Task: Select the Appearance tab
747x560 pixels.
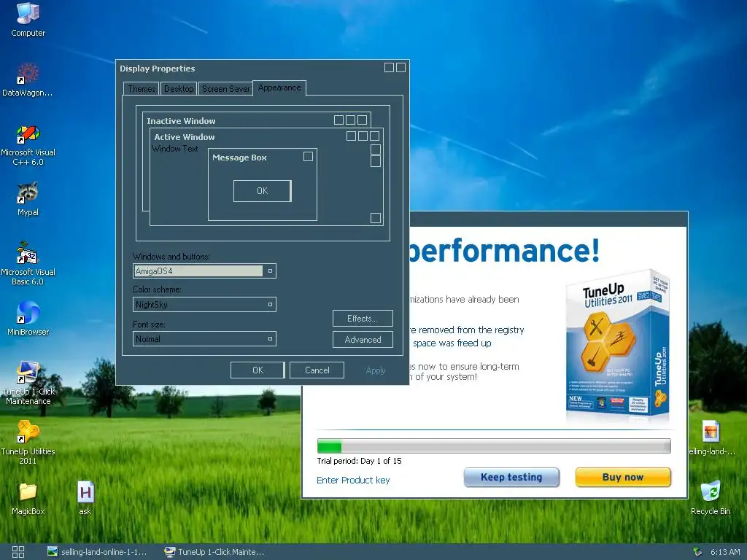Action: (279, 88)
